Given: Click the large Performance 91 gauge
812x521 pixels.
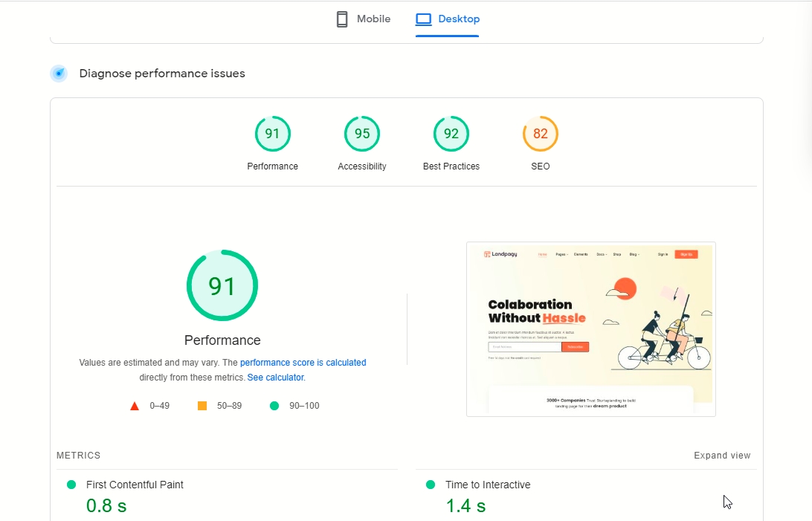Looking at the screenshot, I should (x=222, y=285).
